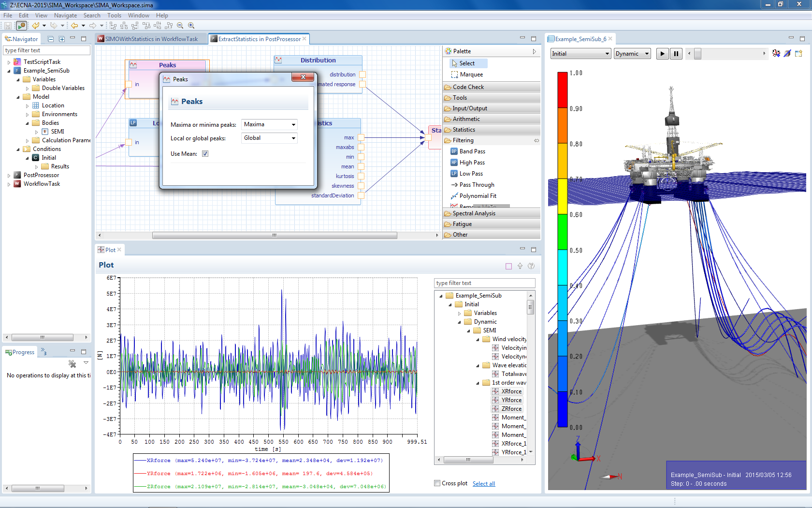Expand the Spectral Analysis palette drawer
812x508 pixels.
tap(474, 213)
